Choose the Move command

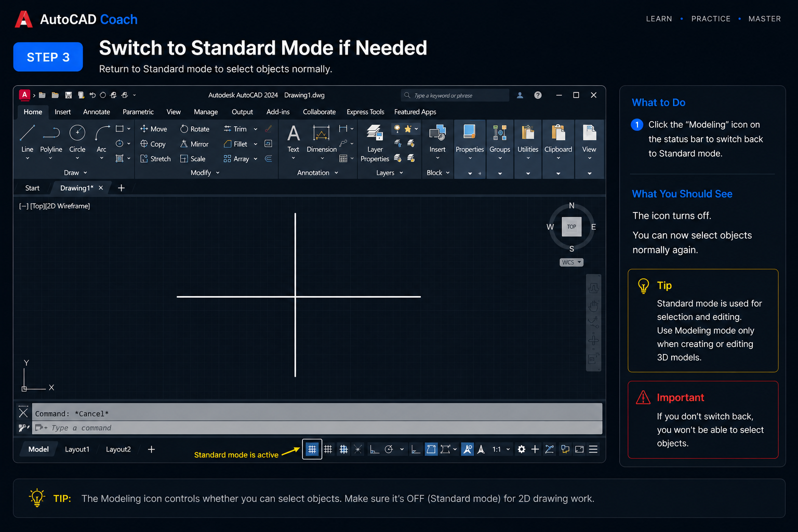tap(153, 129)
